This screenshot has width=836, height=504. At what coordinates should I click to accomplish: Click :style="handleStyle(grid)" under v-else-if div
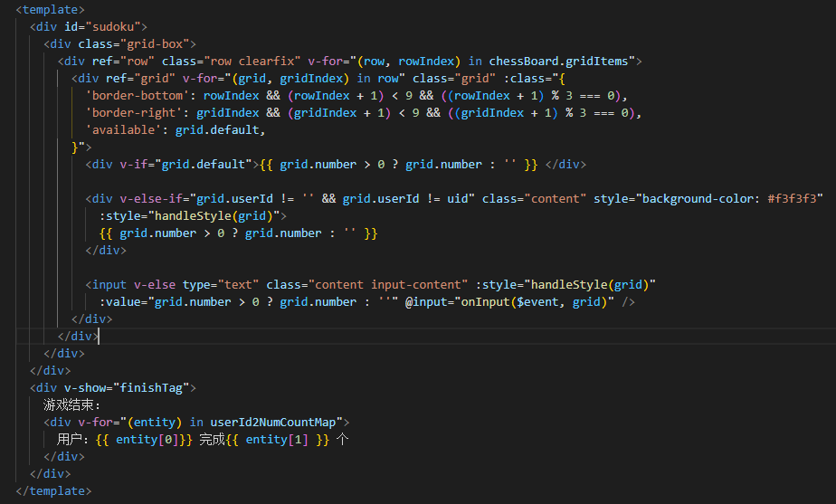point(189,216)
